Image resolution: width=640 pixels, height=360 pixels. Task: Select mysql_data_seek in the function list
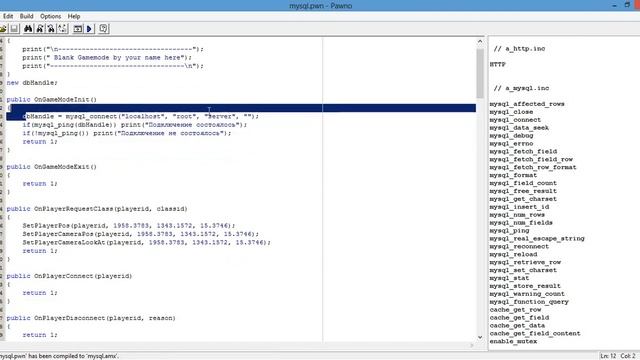coord(519,128)
